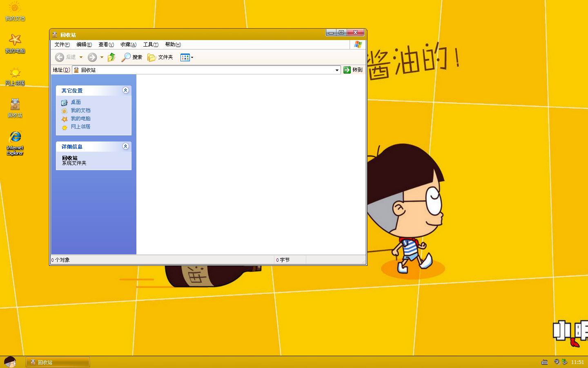588x368 pixels.
Task: Click the 11:51 clock in tray
Action: pos(577,362)
